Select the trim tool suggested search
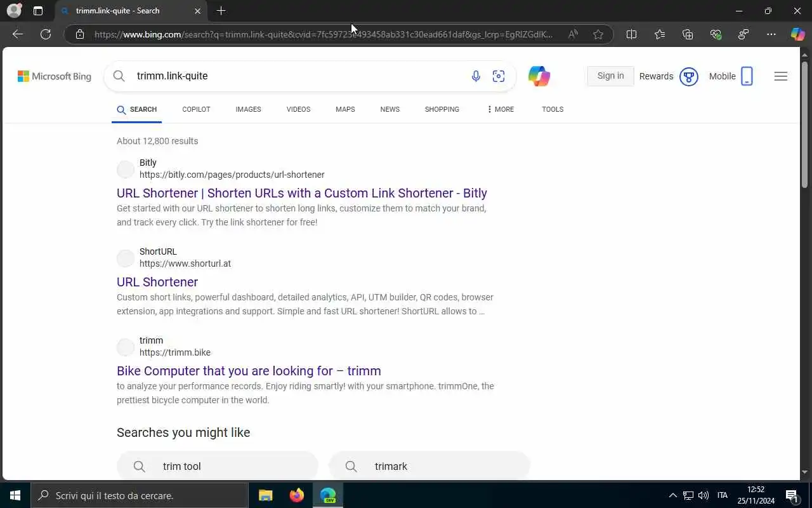Image resolution: width=812 pixels, height=508 pixels. (x=218, y=466)
